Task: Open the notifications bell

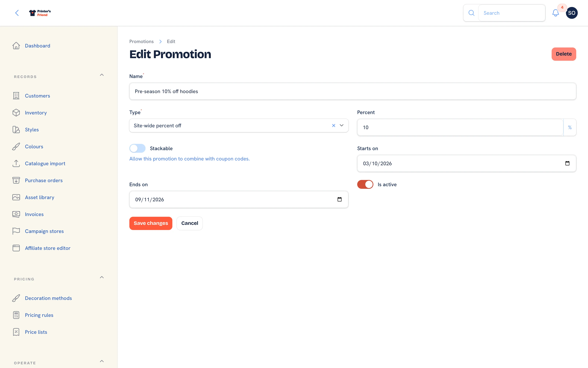Action: [x=555, y=13]
